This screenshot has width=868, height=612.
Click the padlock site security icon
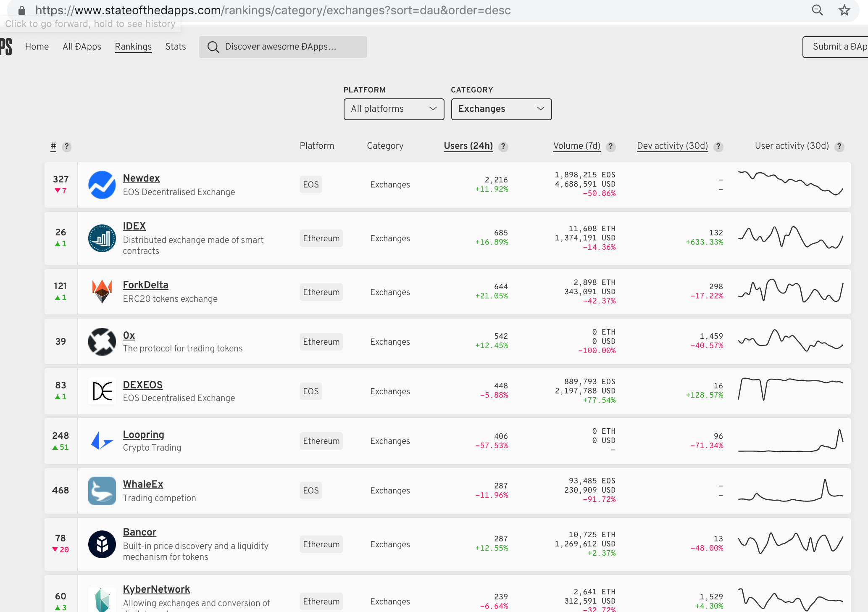click(22, 10)
